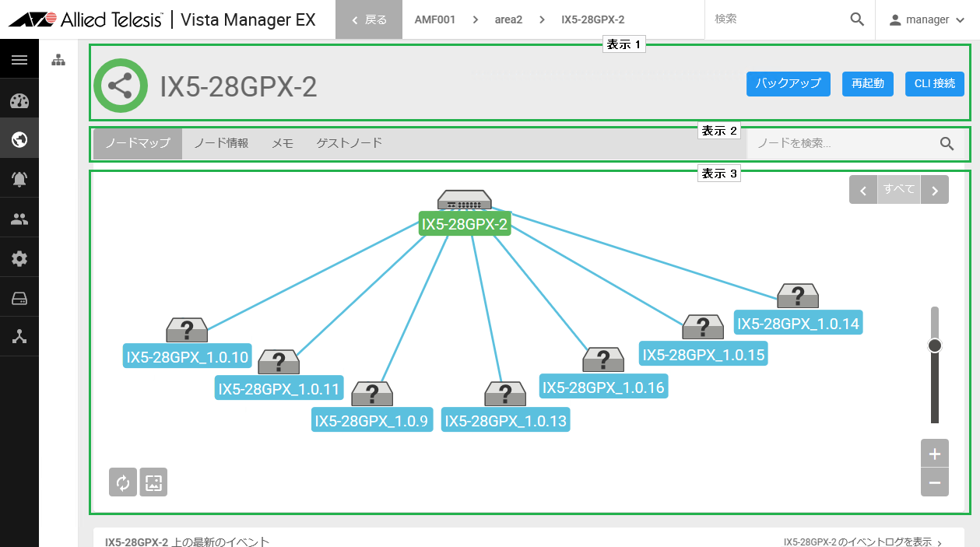Select the IX5-28GPX-2 switch device icon
Viewport: 980px width, 547px height.
464,200
